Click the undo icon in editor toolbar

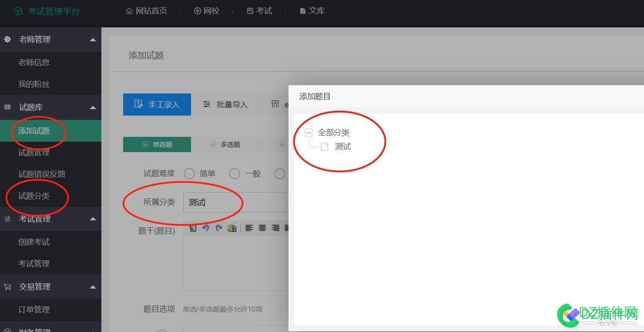click(x=206, y=228)
